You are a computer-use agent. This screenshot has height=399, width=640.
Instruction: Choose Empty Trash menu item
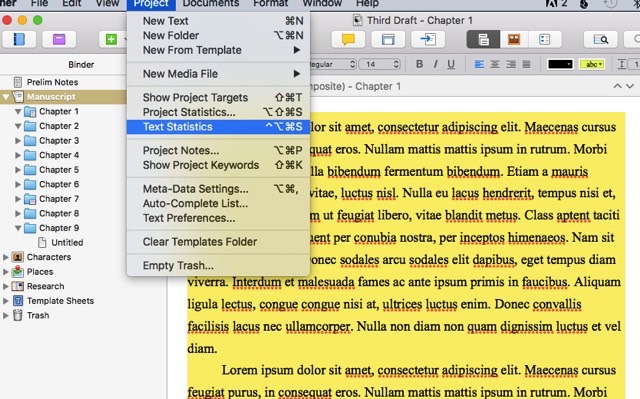(218, 266)
